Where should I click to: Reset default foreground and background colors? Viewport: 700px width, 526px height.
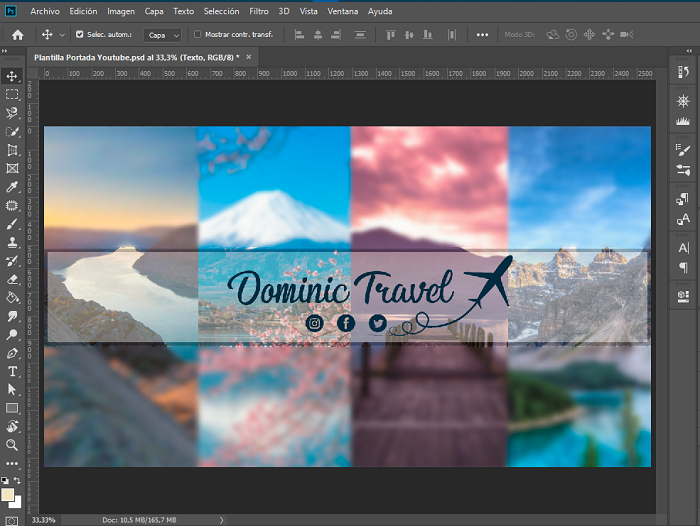point(5,480)
